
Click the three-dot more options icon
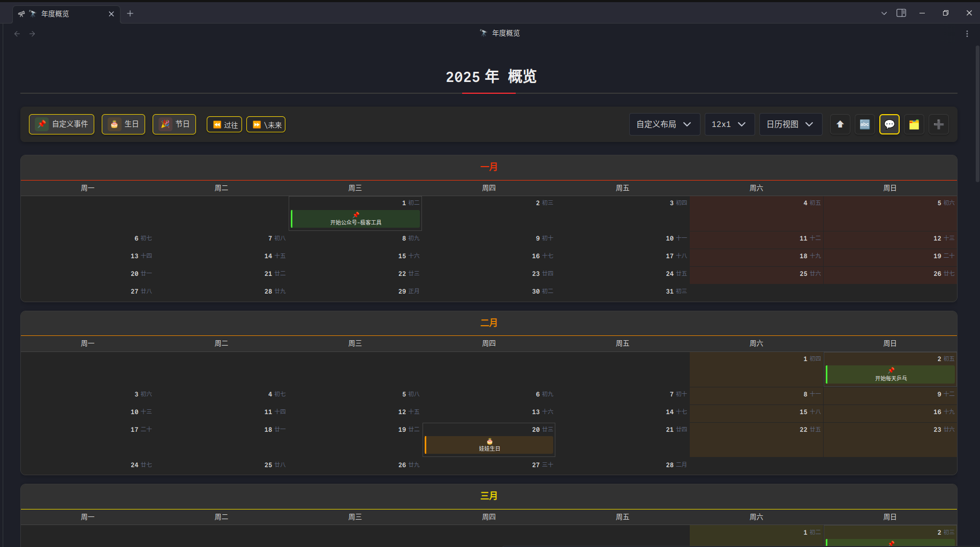(967, 34)
